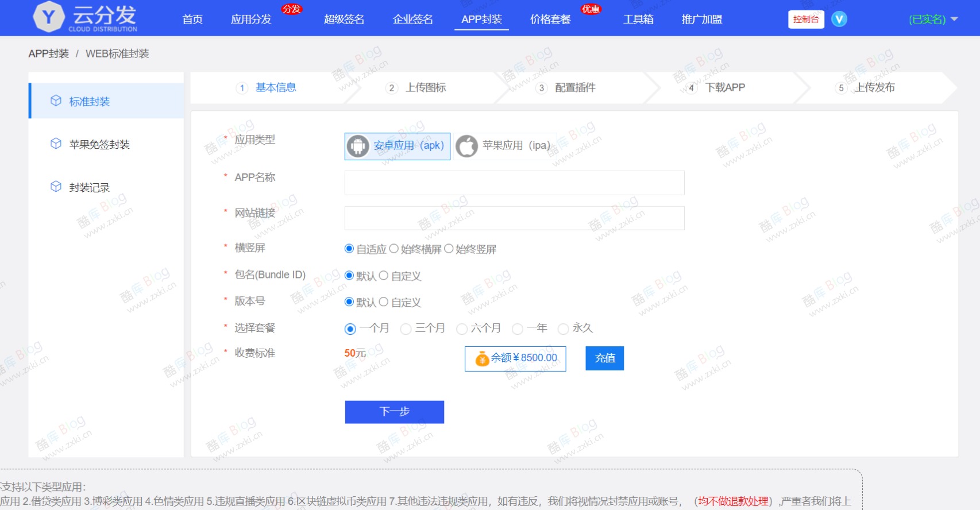Open 首页 in top navigation
The image size is (980, 510).
pos(192,19)
